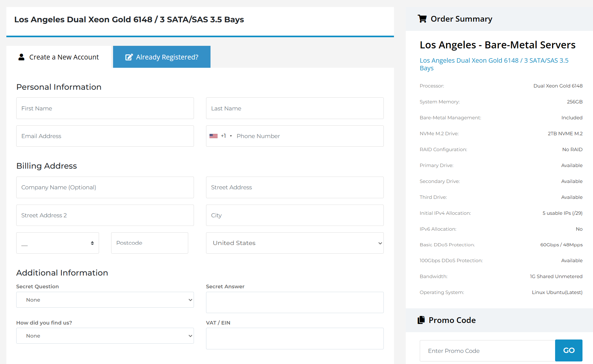Open the United States country dropdown
Image resolution: width=593 pixels, height=364 pixels.
tap(295, 243)
